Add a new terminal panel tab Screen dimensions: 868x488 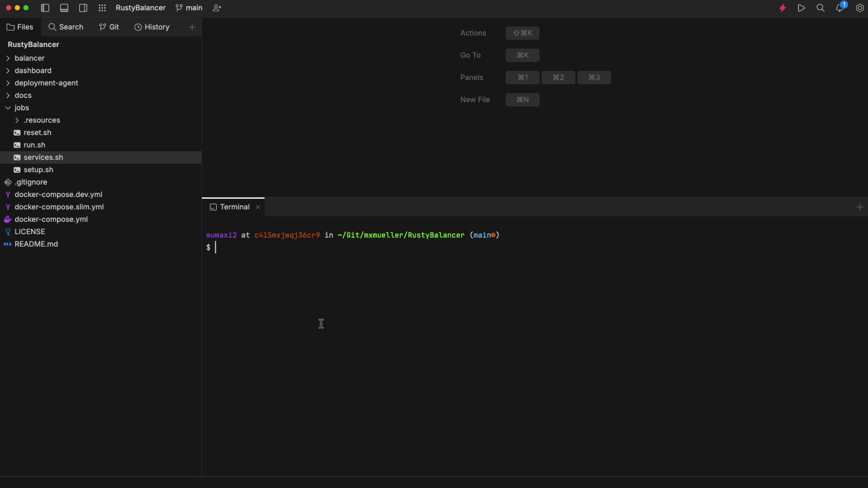[859, 207]
